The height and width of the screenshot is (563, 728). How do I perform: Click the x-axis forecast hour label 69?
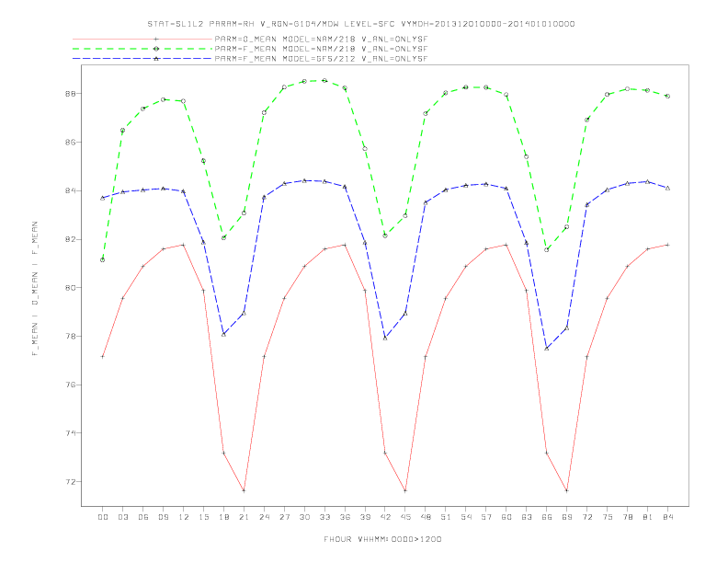pyautogui.click(x=567, y=517)
